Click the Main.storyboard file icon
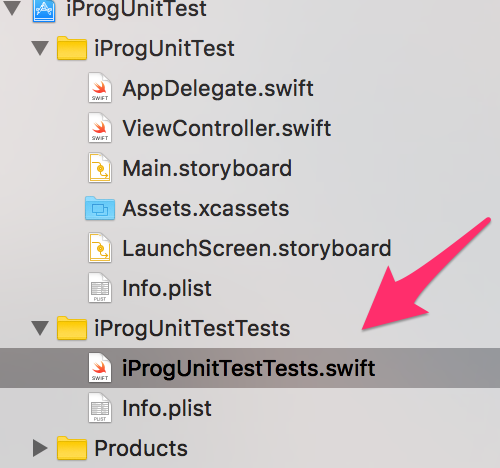This screenshot has height=468, width=500. [x=100, y=168]
